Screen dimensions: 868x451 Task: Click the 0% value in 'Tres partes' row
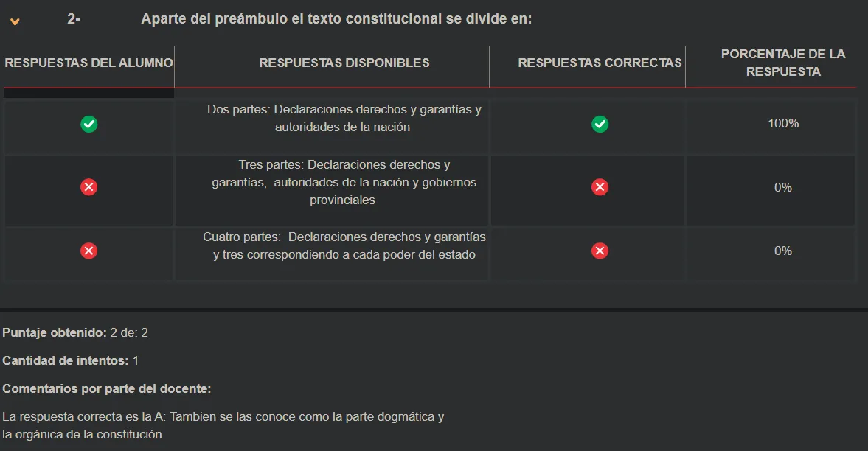(x=782, y=187)
